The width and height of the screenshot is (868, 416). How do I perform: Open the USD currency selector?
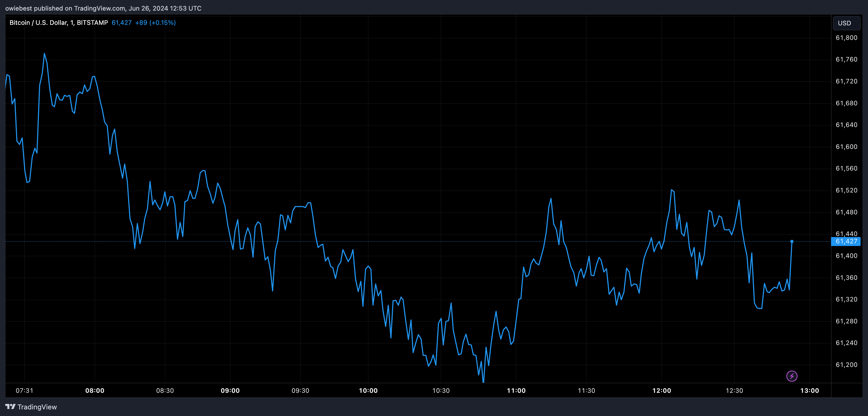pos(846,23)
